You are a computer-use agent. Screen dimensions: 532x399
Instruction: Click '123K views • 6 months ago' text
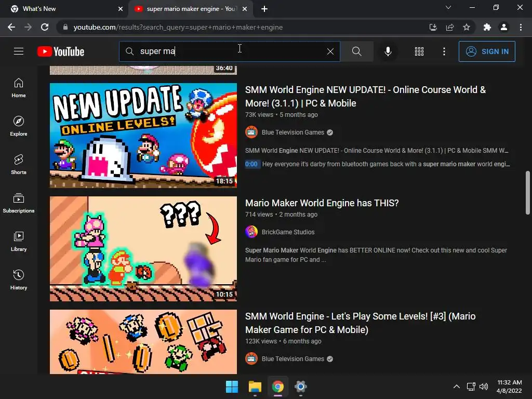point(283,341)
